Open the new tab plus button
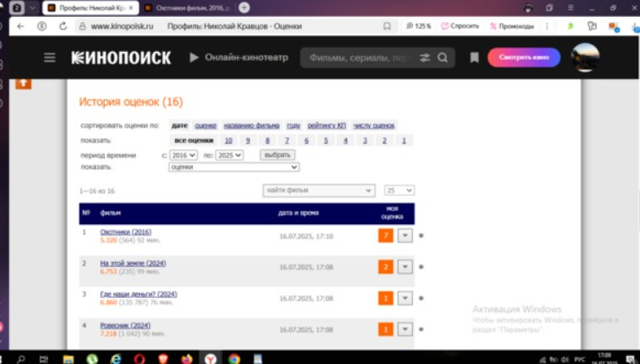The height and width of the screenshot is (364, 640). pos(244,7)
